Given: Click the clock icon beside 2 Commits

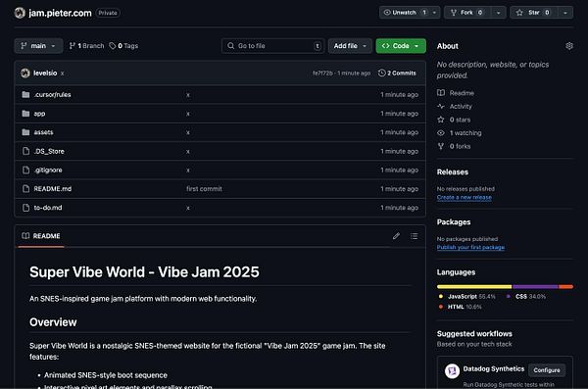Looking at the screenshot, I should pyautogui.click(x=382, y=73).
